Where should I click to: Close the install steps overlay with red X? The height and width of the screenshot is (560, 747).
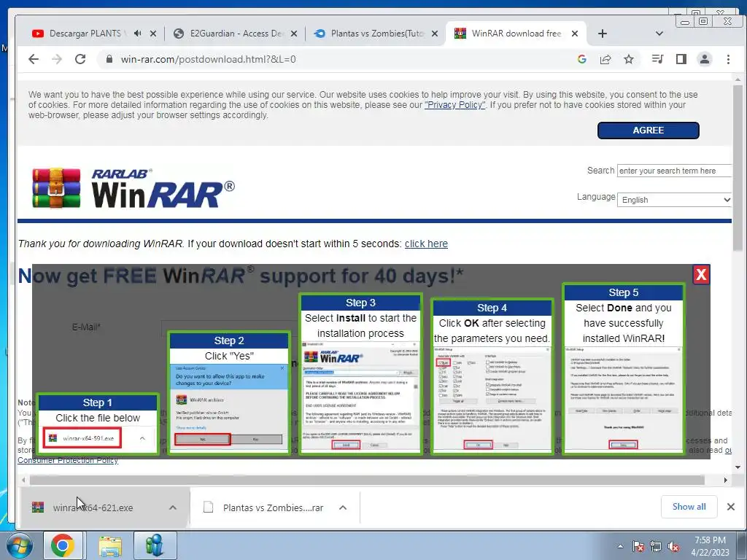tap(701, 275)
